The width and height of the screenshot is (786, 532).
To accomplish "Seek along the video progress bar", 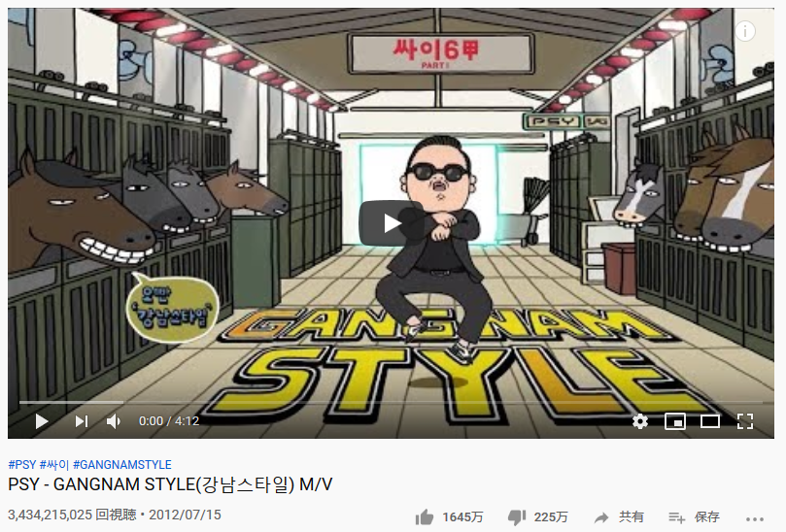I will click(x=391, y=402).
